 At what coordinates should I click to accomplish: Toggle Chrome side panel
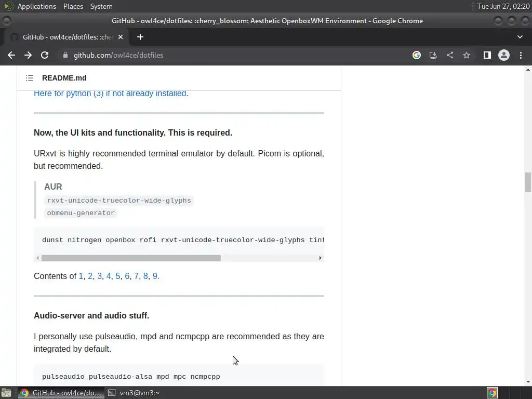487,55
